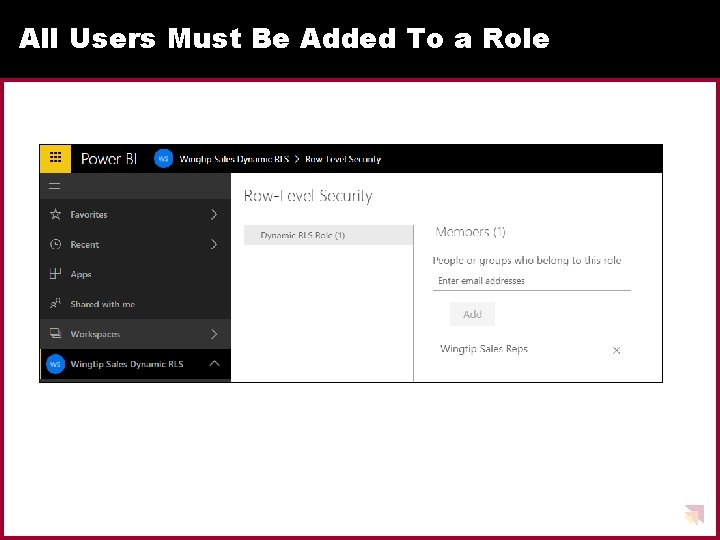Collapse the navigation pane hamburger icon
This screenshot has width=720, height=540.
click(x=55, y=186)
